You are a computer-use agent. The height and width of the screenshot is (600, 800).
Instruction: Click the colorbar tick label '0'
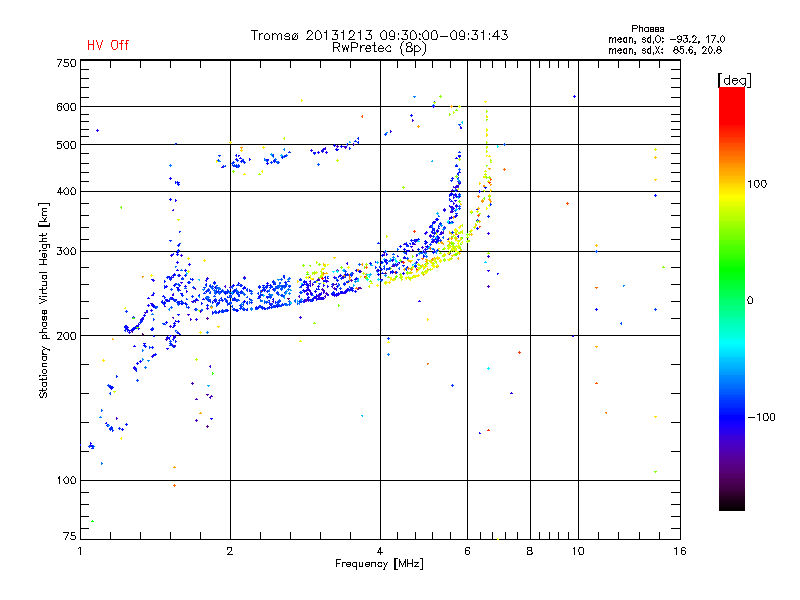point(750,301)
